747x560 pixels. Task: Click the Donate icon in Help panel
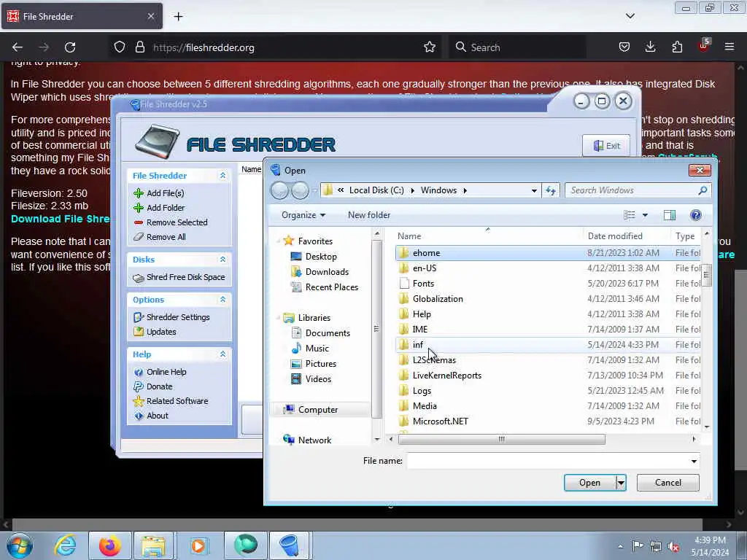139,386
